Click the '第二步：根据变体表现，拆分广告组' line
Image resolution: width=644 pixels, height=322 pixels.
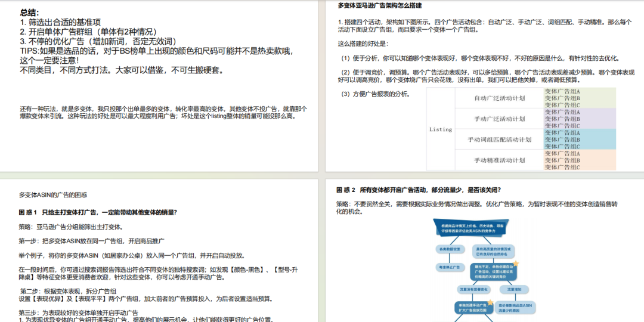[68, 292]
